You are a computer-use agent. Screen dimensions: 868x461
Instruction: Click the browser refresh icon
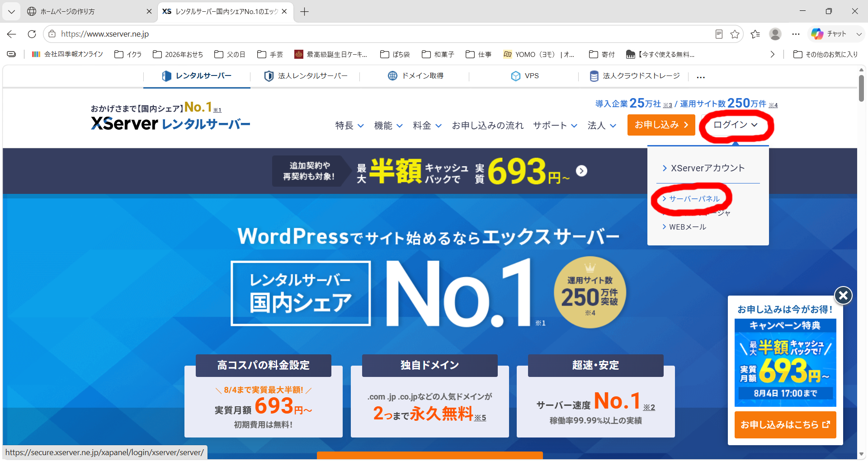[x=32, y=34]
